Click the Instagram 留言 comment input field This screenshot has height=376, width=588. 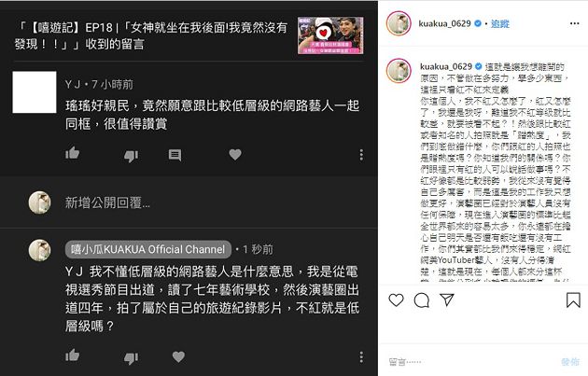coord(472,362)
